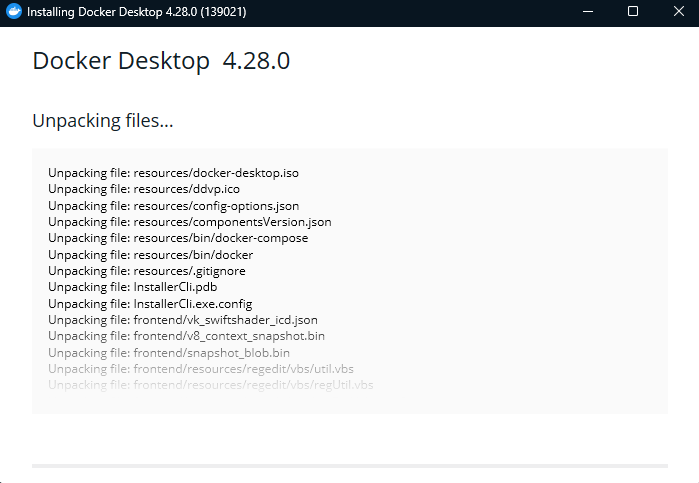Click the 'Unpacking files...' status heading
Screen dimensions: 699x483
point(103,121)
